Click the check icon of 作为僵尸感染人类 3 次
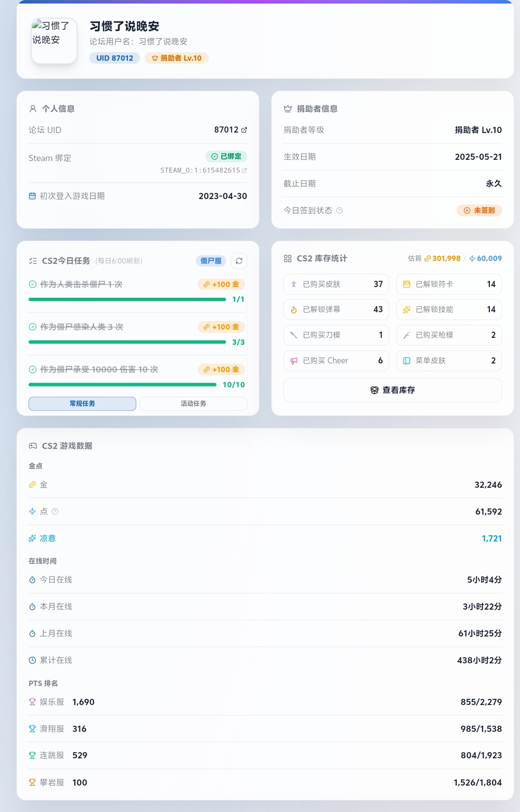This screenshot has height=812, width=520. coord(33,327)
